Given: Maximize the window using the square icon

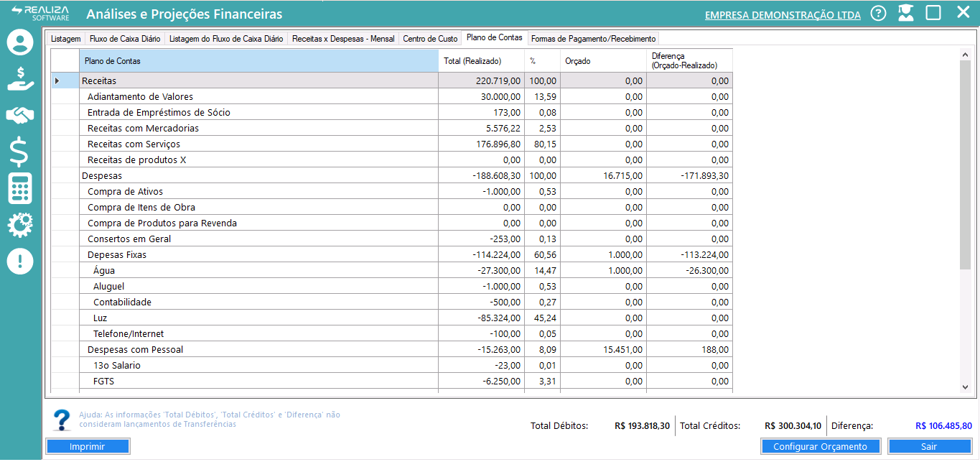Looking at the screenshot, I should [x=933, y=13].
